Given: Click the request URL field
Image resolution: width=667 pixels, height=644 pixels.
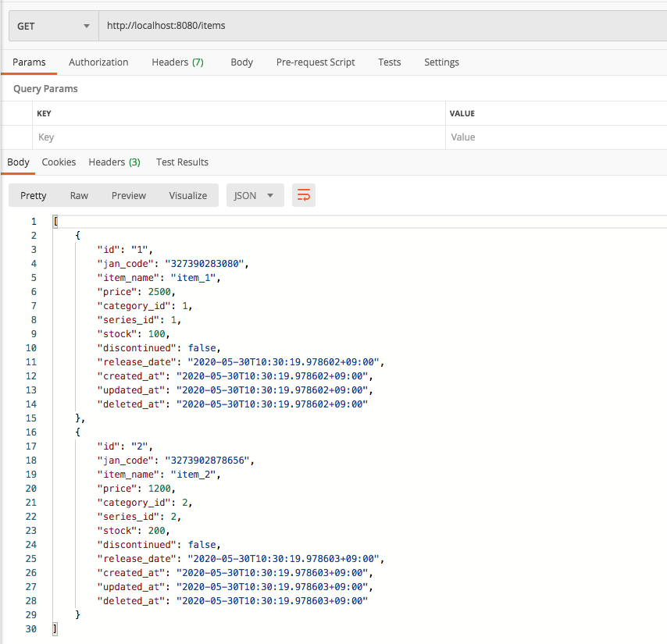Looking at the screenshot, I should [x=383, y=26].
